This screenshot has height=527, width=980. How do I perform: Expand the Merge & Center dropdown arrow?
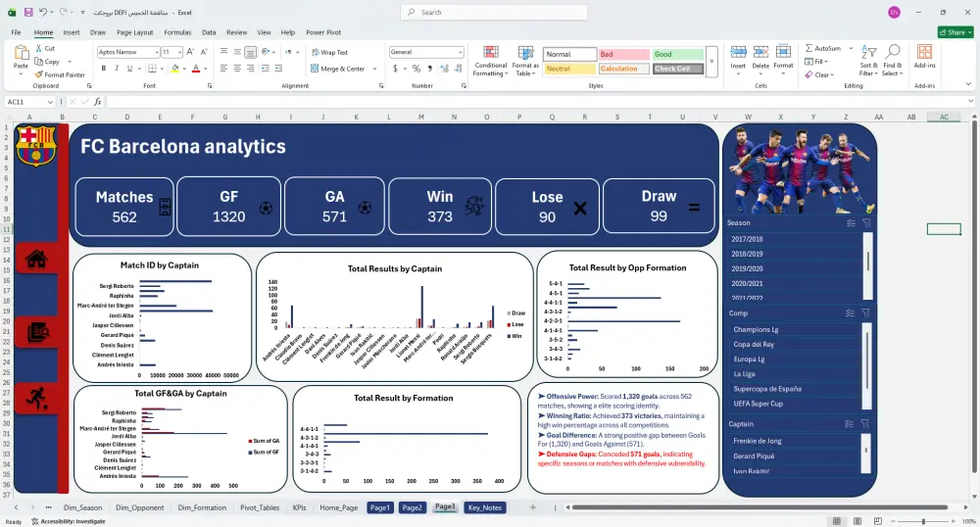pos(374,69)
